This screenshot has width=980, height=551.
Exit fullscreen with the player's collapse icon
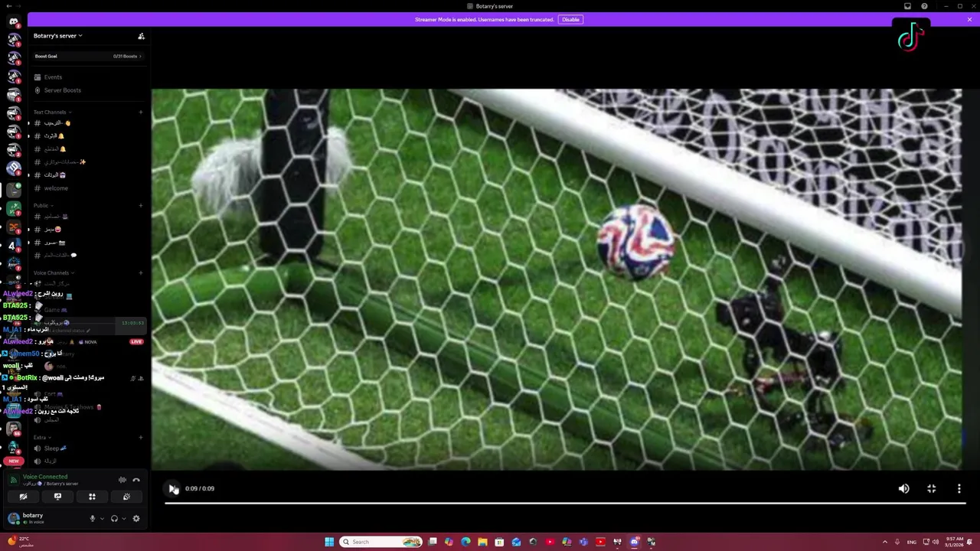pos(931,488)
